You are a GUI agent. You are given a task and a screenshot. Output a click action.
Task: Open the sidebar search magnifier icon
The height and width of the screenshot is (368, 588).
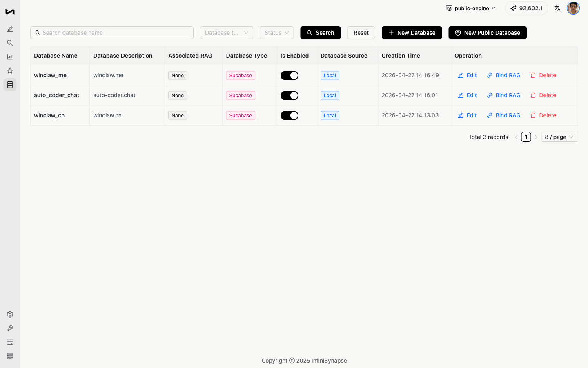10,43
